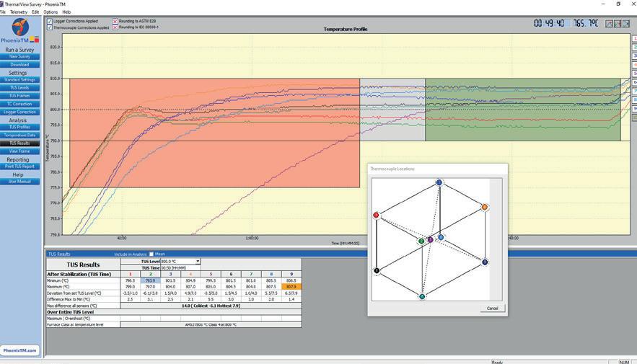Open the User Manual
The image size is (637, 364).
(20, 182)
